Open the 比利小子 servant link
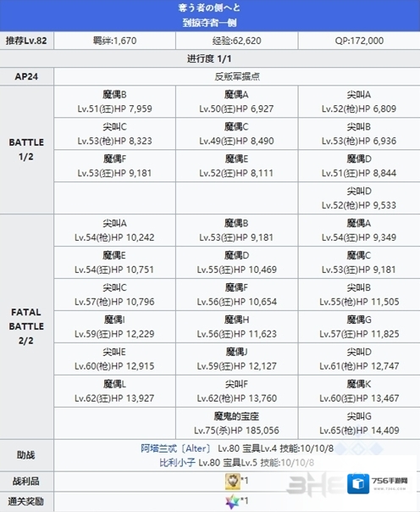The width and height of the screenshot is (420, 512). [177, 463]
